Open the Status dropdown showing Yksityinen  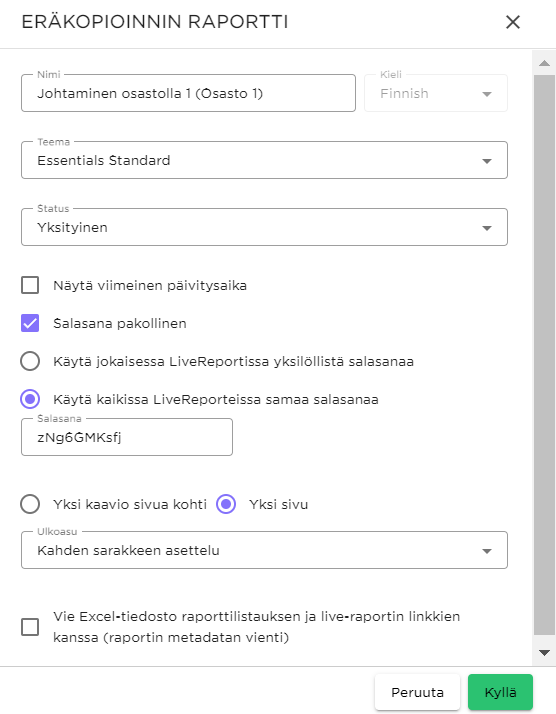pyautogui.click(x=264, y=227)
